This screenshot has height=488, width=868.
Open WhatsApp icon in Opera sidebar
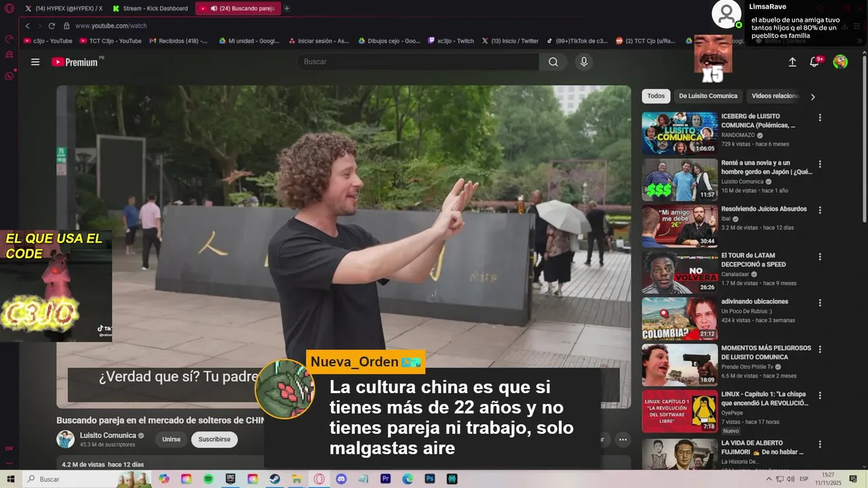tap(9, 76)
